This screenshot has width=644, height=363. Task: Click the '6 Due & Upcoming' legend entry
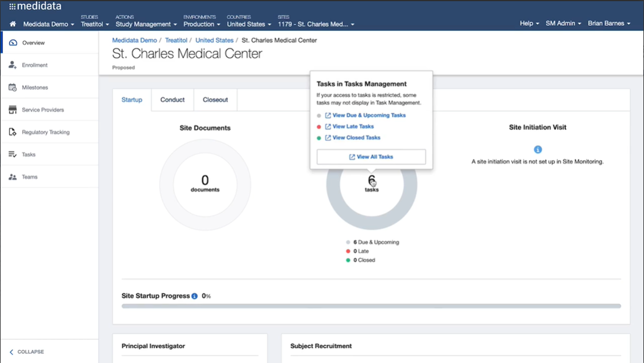click(372, 242)
